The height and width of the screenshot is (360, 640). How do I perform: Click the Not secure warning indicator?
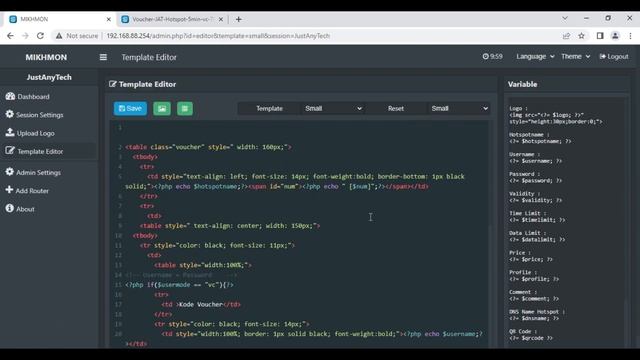77,36
